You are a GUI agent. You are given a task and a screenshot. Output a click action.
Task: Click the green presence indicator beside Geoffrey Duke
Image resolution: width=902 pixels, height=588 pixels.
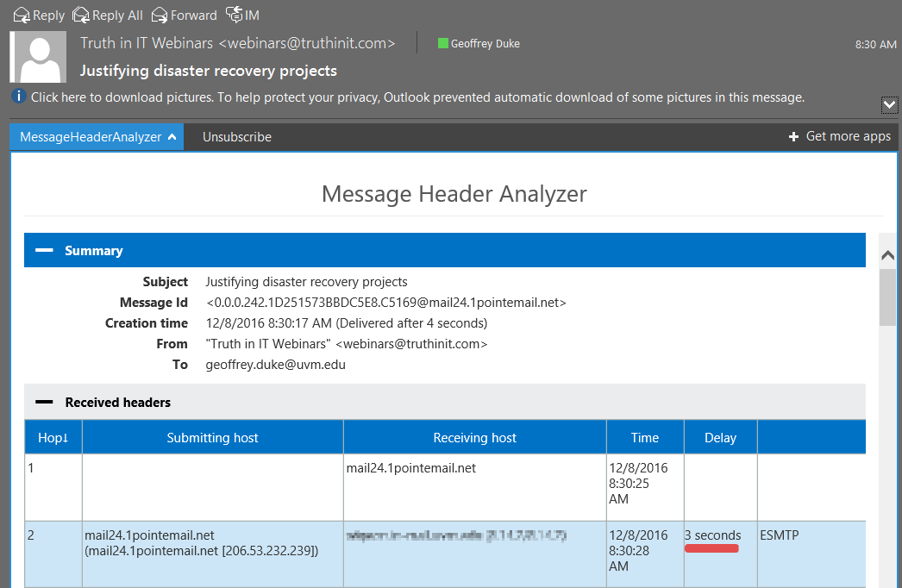pyautogui.click(x=443, y=43)
